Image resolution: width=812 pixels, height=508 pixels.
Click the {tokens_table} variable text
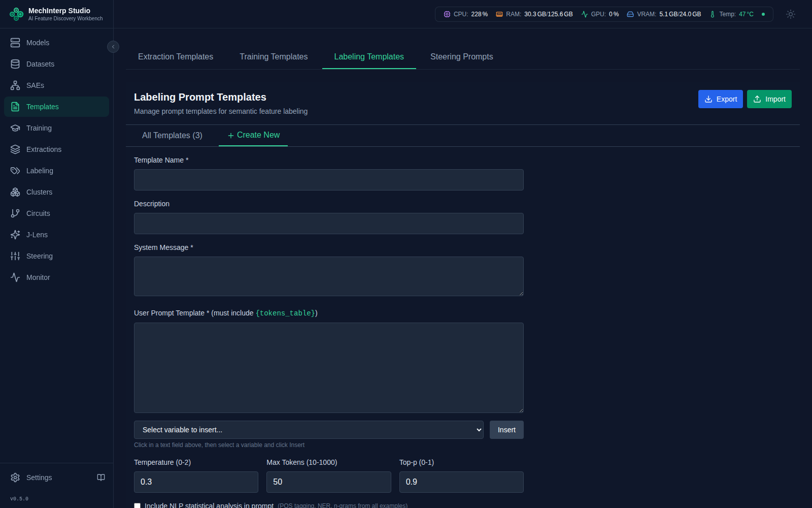286,313
